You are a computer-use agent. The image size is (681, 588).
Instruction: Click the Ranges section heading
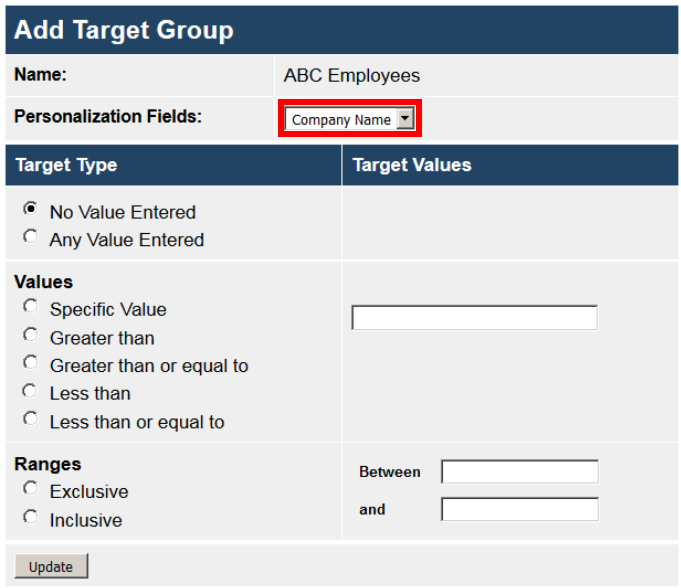tap(48, 464)
